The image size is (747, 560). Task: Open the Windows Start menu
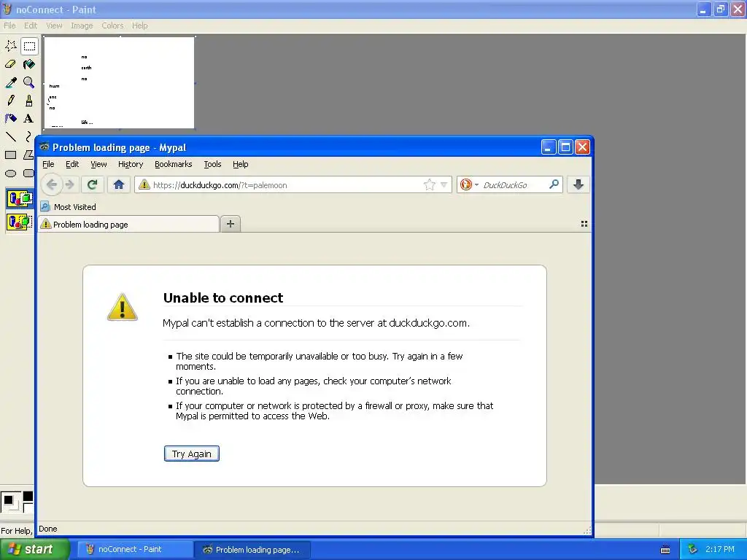(34, 549)
